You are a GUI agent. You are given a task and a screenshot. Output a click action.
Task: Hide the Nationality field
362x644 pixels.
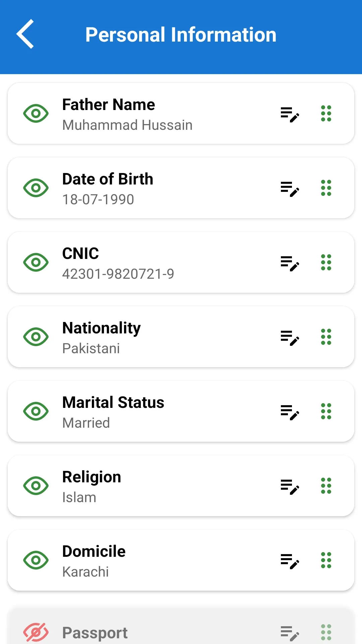[x=36, y=337]
